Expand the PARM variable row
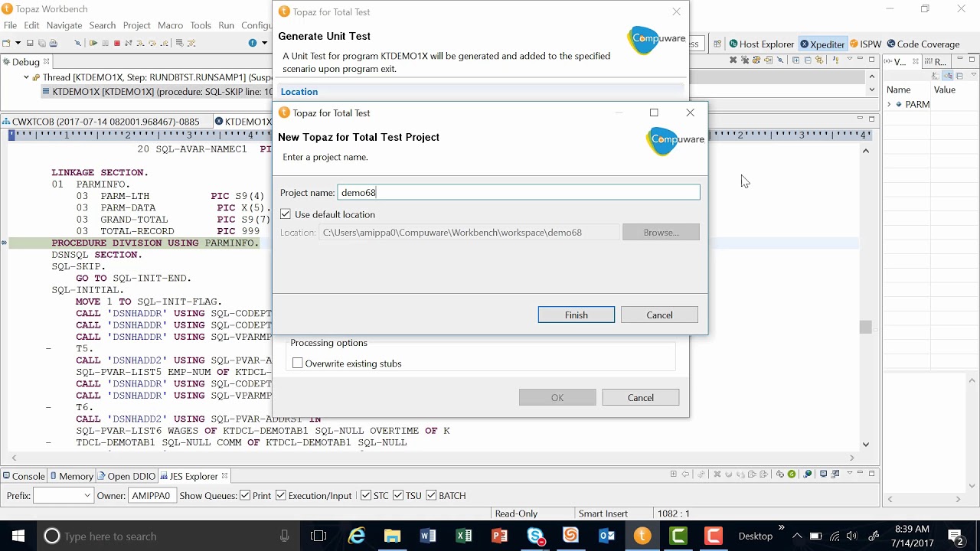Viewport: 980px width, 551px height. pyautogui.click(x=889, y=105)
